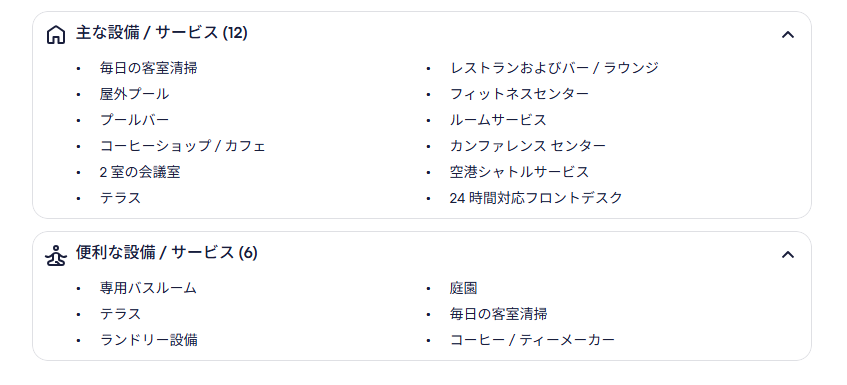Click the house icon beside 主な設備 / サービス

click(56, 35)
